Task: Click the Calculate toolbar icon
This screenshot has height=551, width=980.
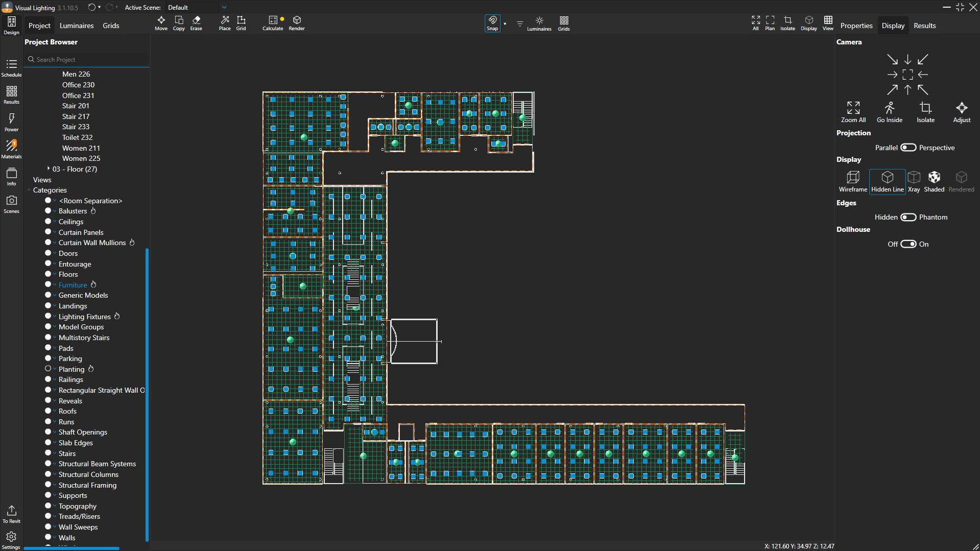Action: coord(272,22)
